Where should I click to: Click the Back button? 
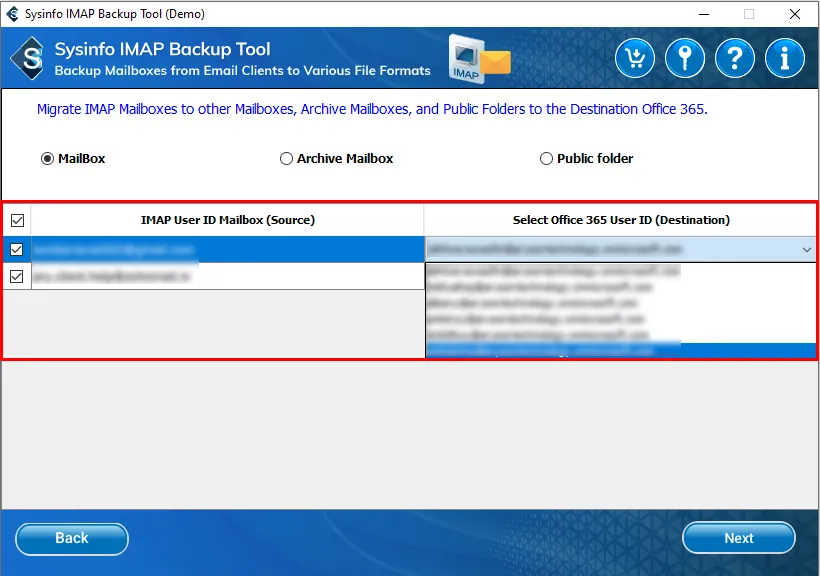coord(72,538)
